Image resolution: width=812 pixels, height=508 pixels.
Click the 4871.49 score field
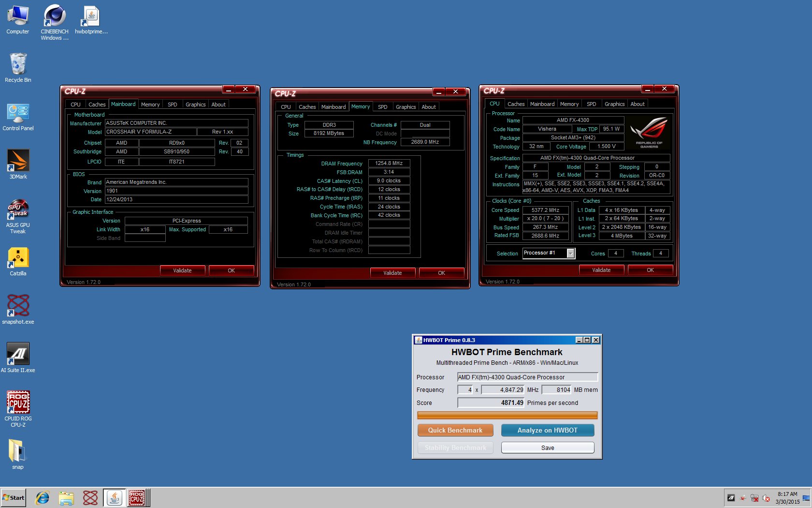[491, 403]
